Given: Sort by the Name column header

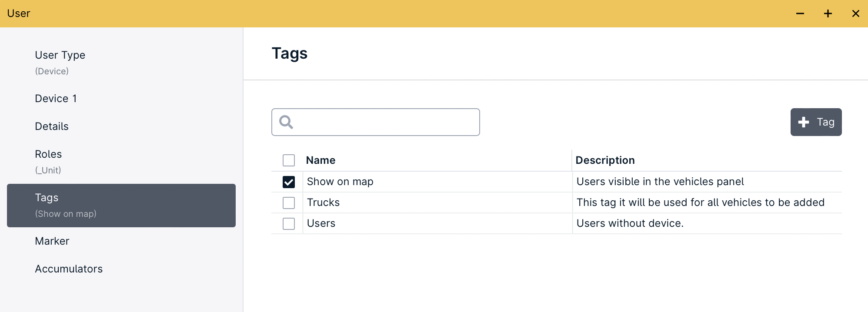Looking at the screenshot, I should coord(320,160).
